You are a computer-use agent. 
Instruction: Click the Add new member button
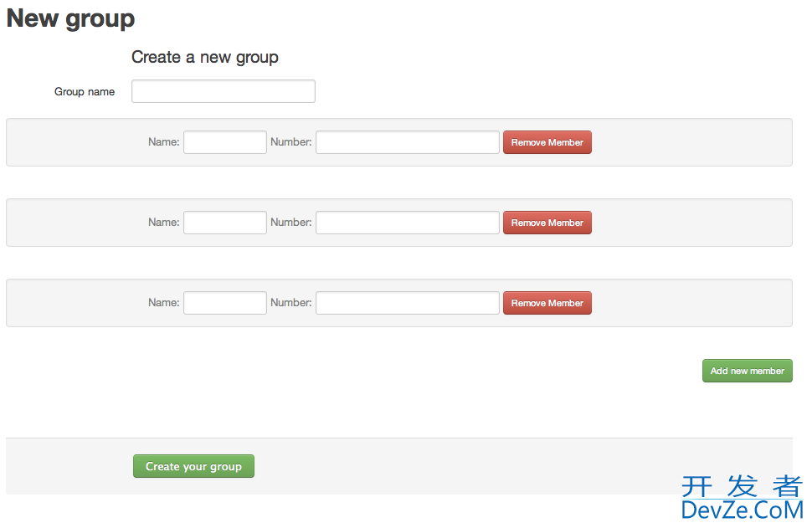coord(748,371)
